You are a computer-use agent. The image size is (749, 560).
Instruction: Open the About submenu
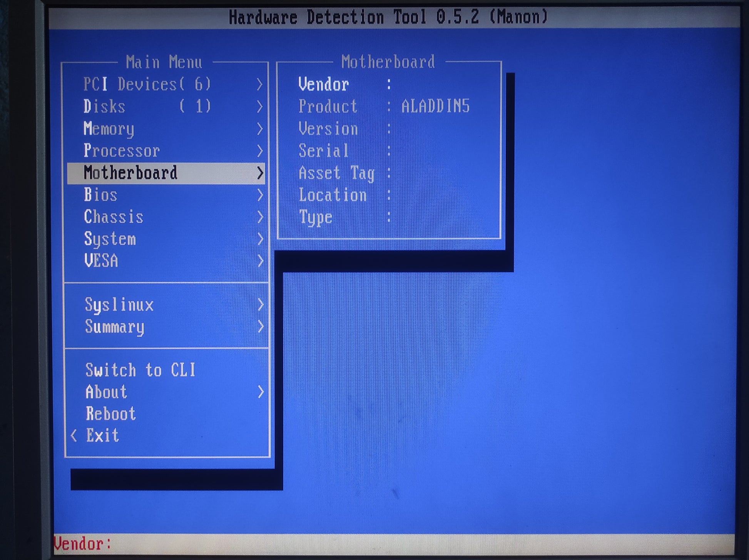pyautogui.click(x=107, y=392)
